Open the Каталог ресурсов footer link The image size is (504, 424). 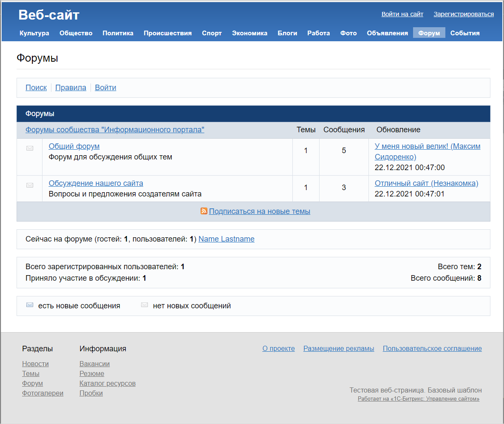point(107,383)
